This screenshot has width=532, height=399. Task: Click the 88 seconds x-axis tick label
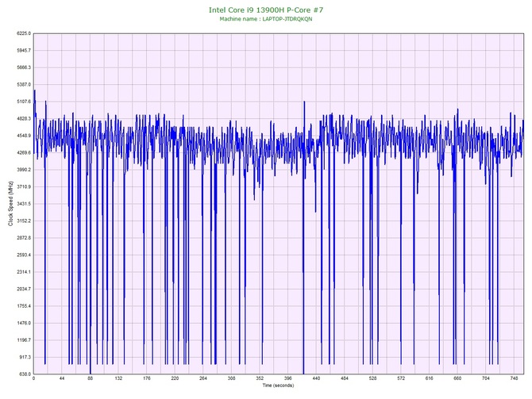(x=90, y=378)
